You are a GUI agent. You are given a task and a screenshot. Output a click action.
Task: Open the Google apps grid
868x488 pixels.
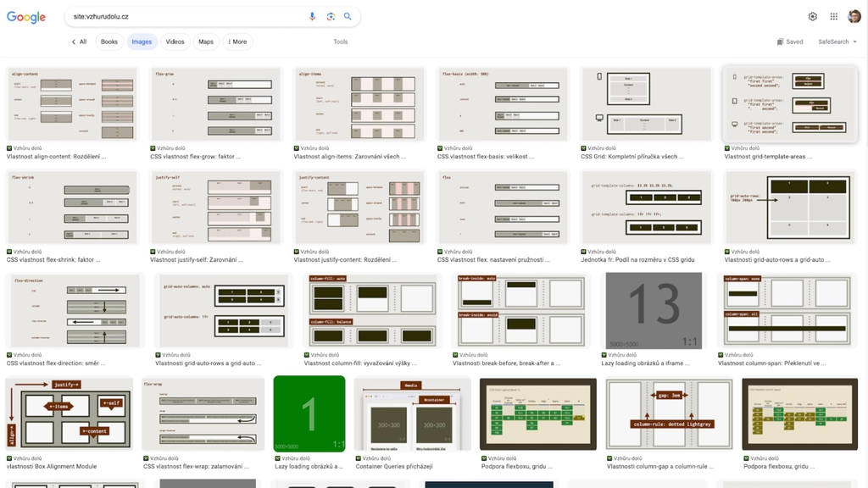click(834, 16)
